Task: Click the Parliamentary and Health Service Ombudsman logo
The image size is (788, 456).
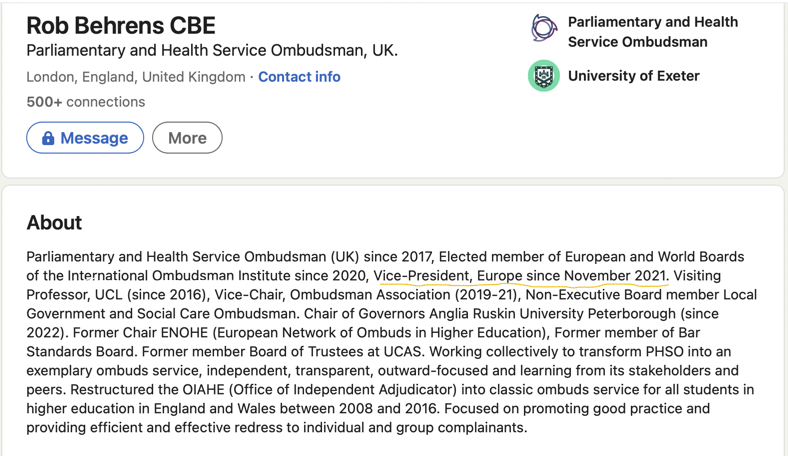Action: (x=544, y=29)
